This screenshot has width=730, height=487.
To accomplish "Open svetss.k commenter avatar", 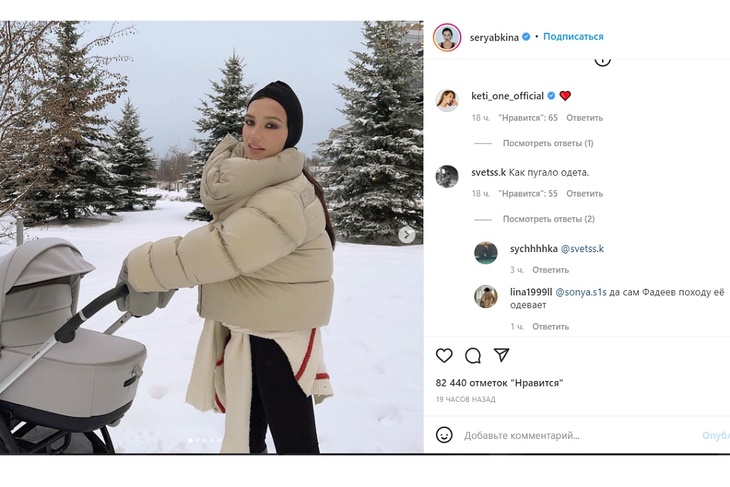I will (447, 176).
